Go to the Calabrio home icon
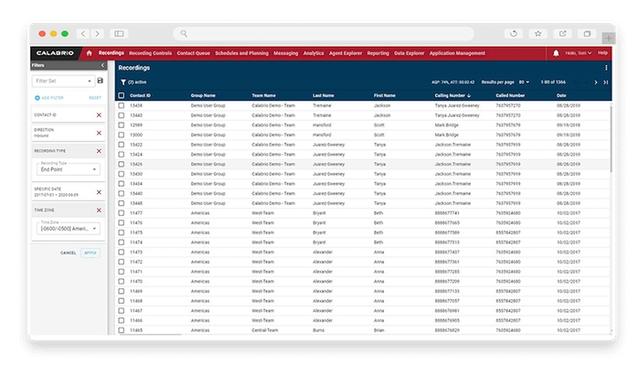Viewport: 640px width, 366px height. point(89,53)
